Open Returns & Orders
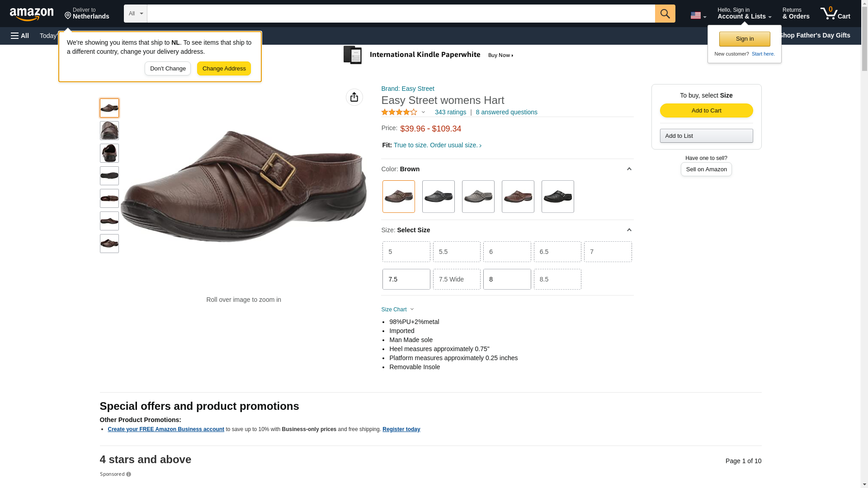 pyautogui.click(x=796, y=13)
